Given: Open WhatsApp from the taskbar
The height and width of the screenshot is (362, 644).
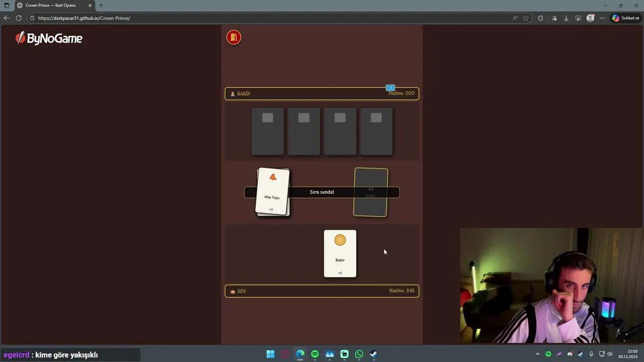Looking at the screenshot, I should [359, 354].
